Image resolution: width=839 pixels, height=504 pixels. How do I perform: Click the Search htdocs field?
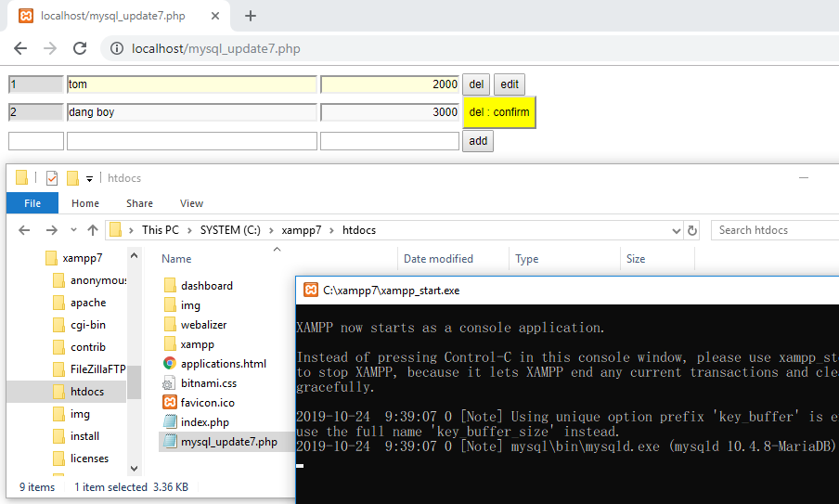pos(775,230)
